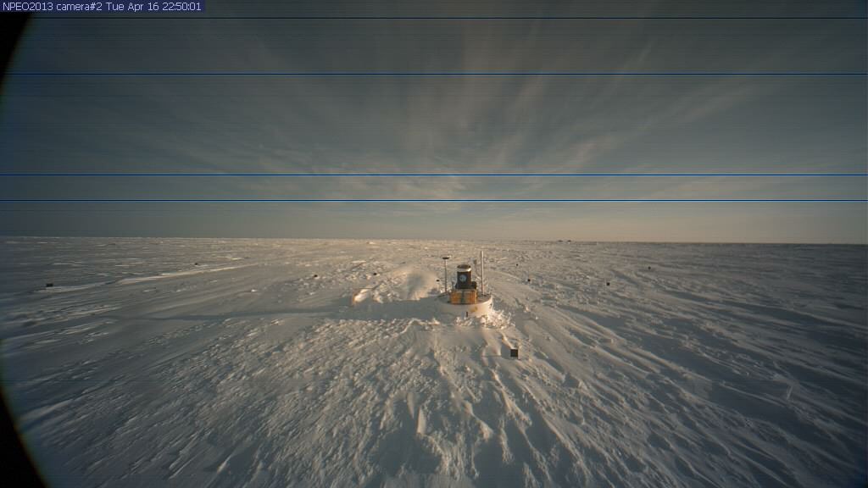Click the 22:50:01 time in the overlay
Image resolution: width=868 pixels, height=488 pixels.
[181, 7]
